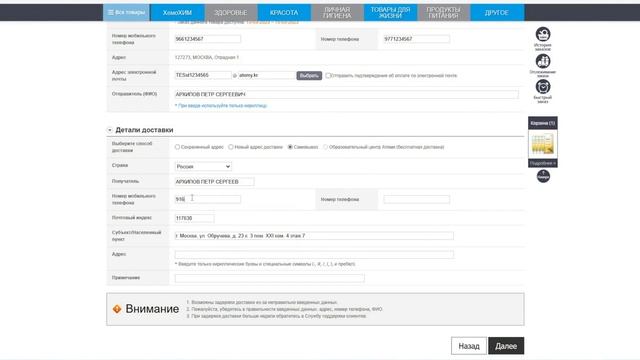The height and width of the screenshot is (360, 640).
Task: Open the ДРУГОЕ category tab
Action: coord(497,13)
